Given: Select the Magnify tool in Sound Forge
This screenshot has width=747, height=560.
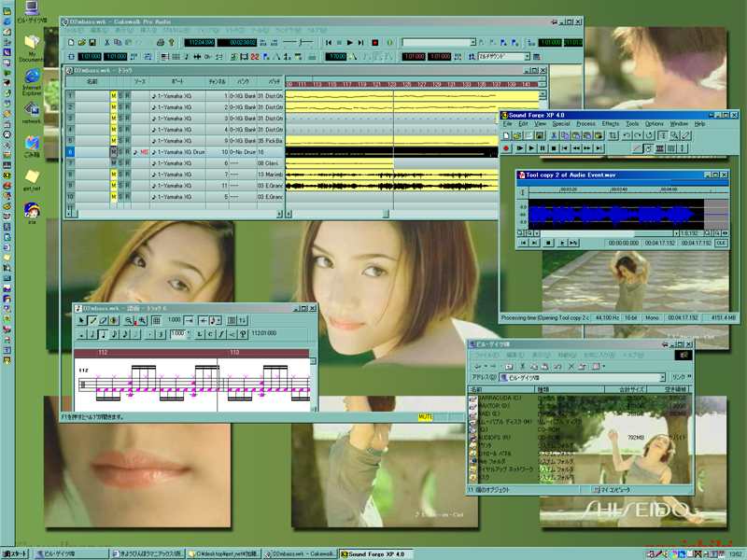Looking at the screenshot, I should click(x=674, y=135).
